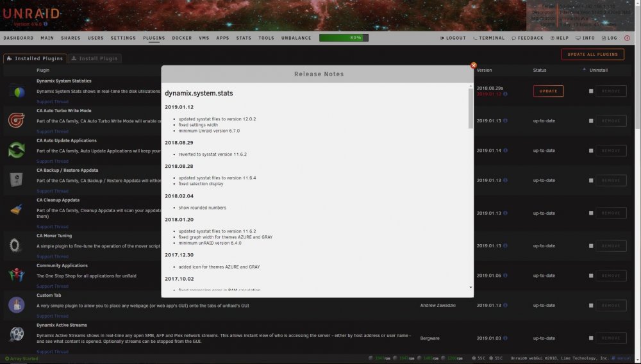Open the TERMINAL
This screenshot has width=641, height=364.
click(x=488, y=38)
